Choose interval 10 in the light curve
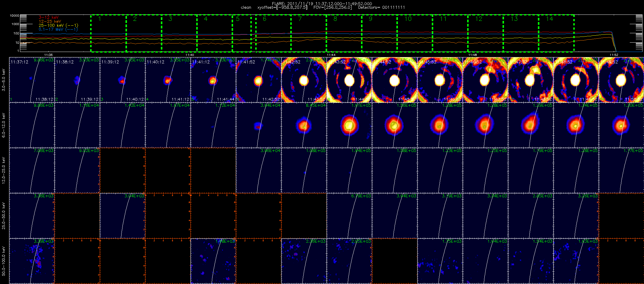644x284 pixels. click(x=415, y=33)
